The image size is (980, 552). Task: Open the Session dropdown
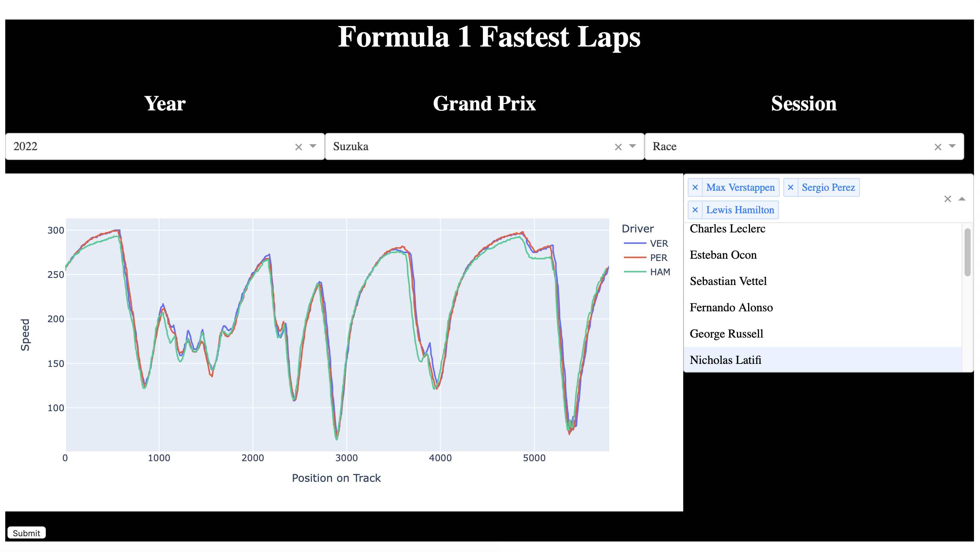(x=953, y=146)
